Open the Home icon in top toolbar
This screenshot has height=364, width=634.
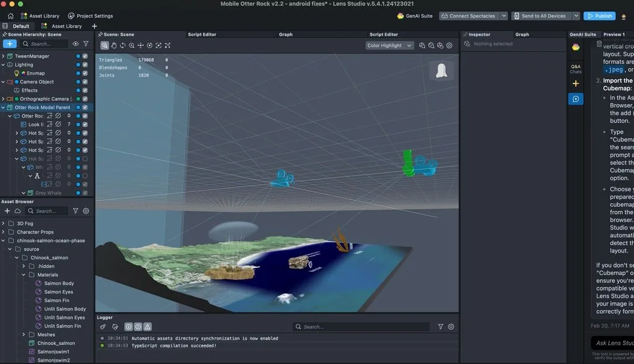pyautogui.click(x=11, y=15)
